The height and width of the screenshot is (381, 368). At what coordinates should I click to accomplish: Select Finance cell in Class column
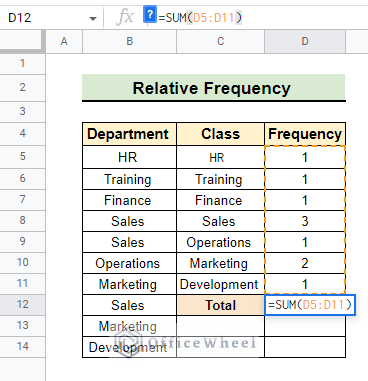pos(220,200)
